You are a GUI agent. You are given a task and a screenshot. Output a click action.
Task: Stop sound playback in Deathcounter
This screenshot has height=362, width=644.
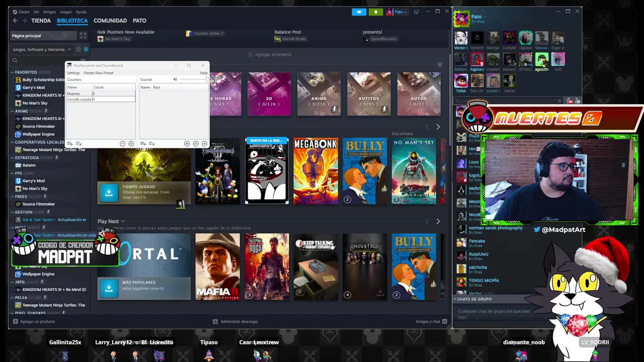[187, 144]
